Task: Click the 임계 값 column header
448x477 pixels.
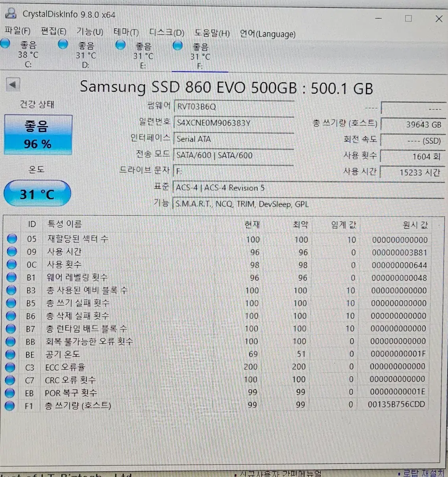Action: (x=344, y=225)
